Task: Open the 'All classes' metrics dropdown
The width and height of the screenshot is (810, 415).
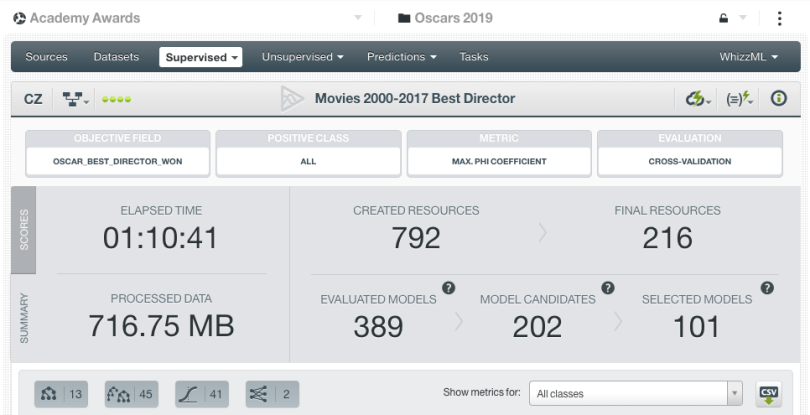Action: tap(636, 394)
